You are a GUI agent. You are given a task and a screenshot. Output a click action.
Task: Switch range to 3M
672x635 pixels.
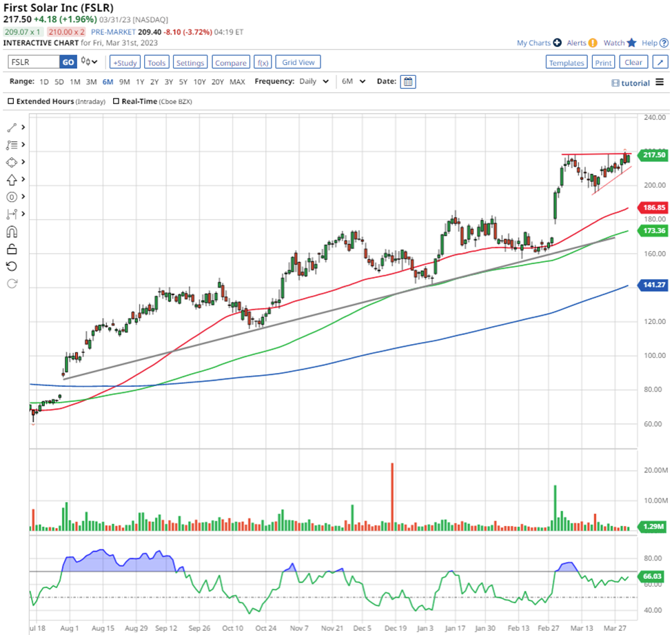(91, 81)
